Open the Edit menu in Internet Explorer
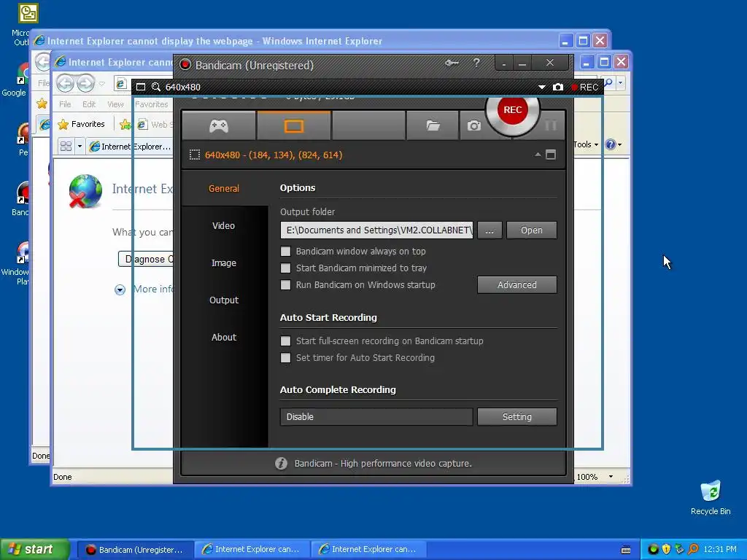Image resolution: width=747 pixels, height=560 pixels. point(89,104)
